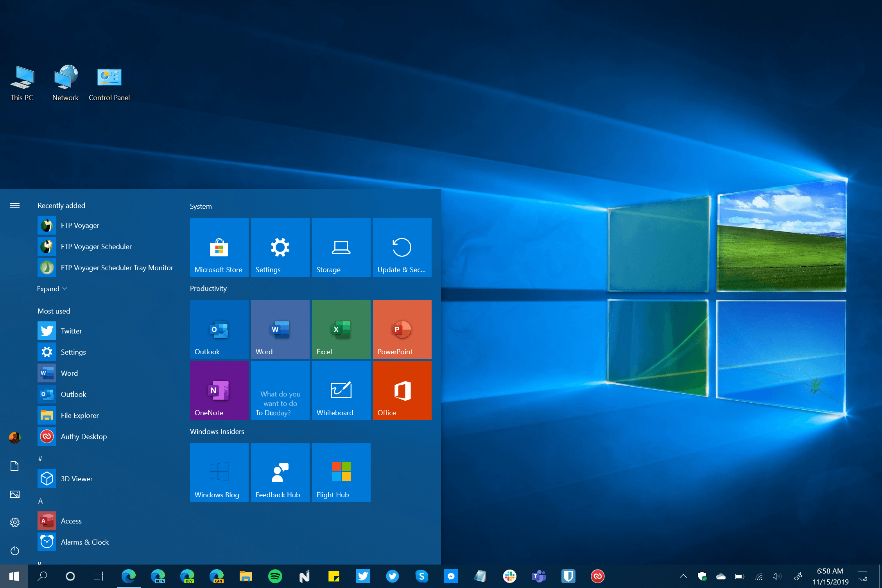Click the Spotify icon on the taskbar
882x588 pixels.
[x=275, y=576]
